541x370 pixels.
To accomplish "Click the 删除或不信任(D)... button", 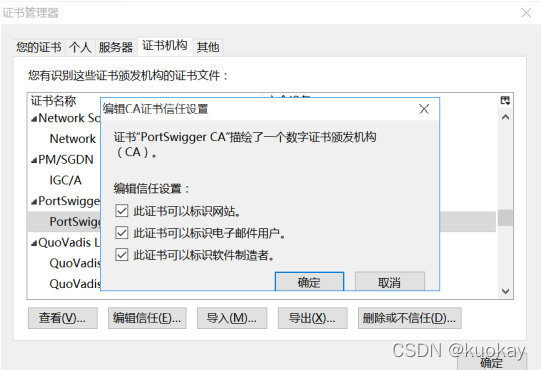I will [410, 318].
